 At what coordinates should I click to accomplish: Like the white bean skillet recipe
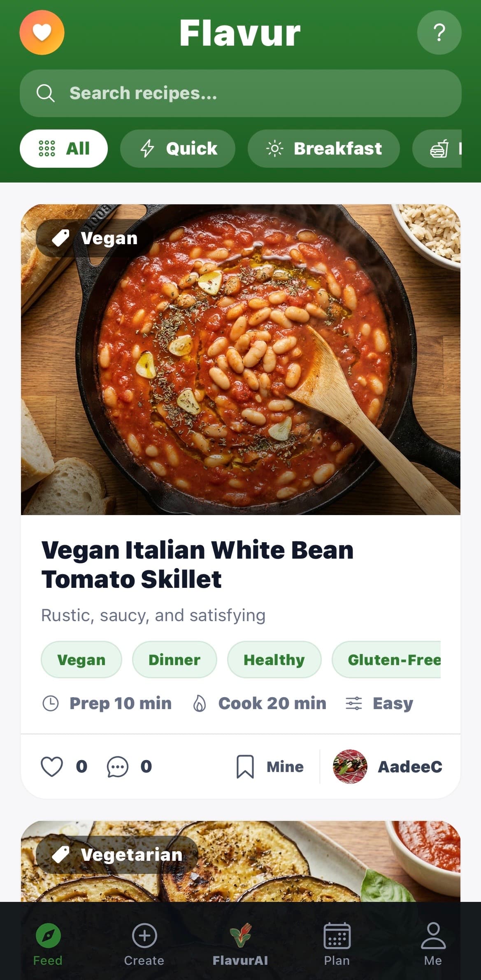click(x=52, y=765)
